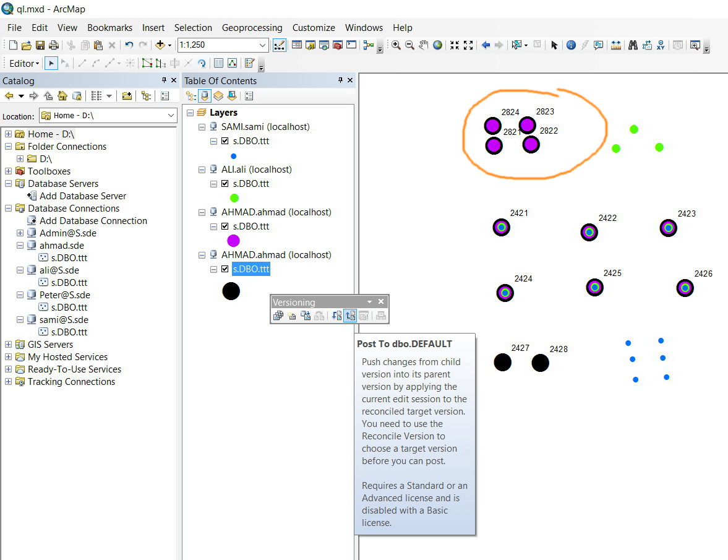Open the Bookmarks menu
Image resolution: width=728 pixels, height=560 pixels.
pos(109,28)
